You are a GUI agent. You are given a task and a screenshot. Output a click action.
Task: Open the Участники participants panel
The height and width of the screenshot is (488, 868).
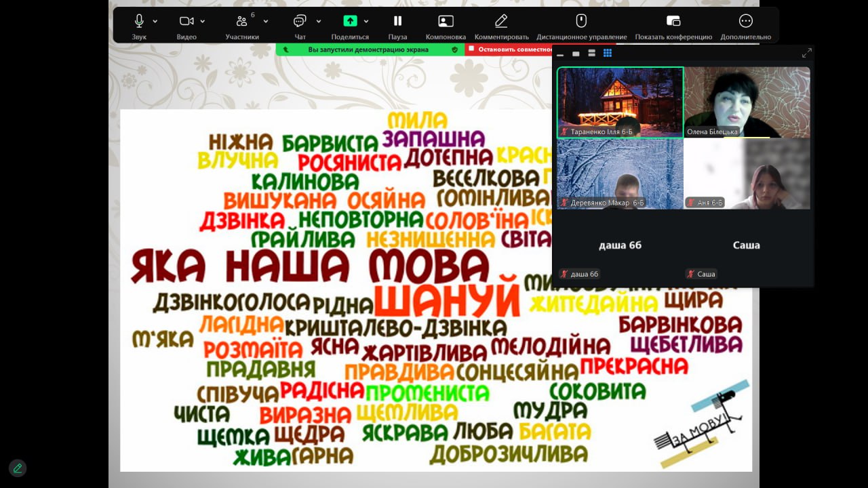pyautogui.click(x=242, y=21)
